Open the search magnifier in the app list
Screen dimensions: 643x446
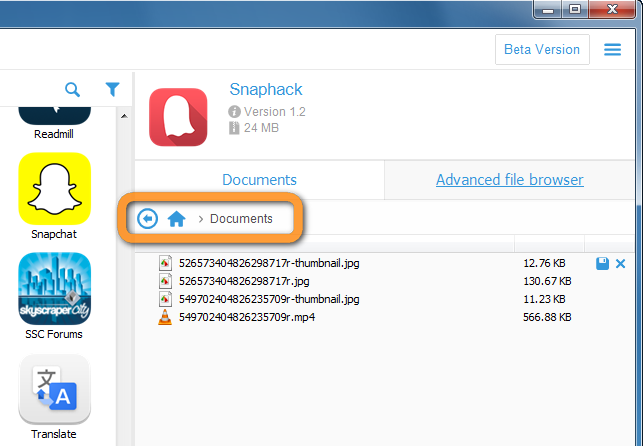(73, 89)
